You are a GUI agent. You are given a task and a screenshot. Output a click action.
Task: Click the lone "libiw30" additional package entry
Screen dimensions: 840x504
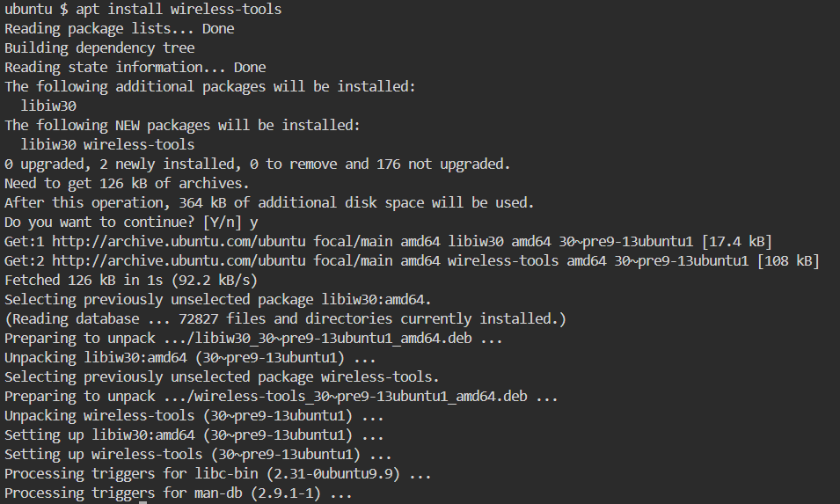click(x=47, y=106)
